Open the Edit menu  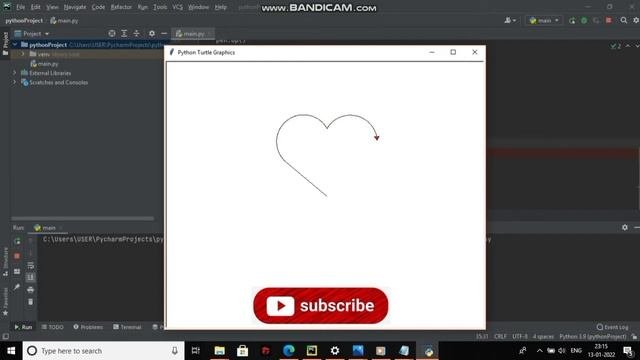coord(36,7)
